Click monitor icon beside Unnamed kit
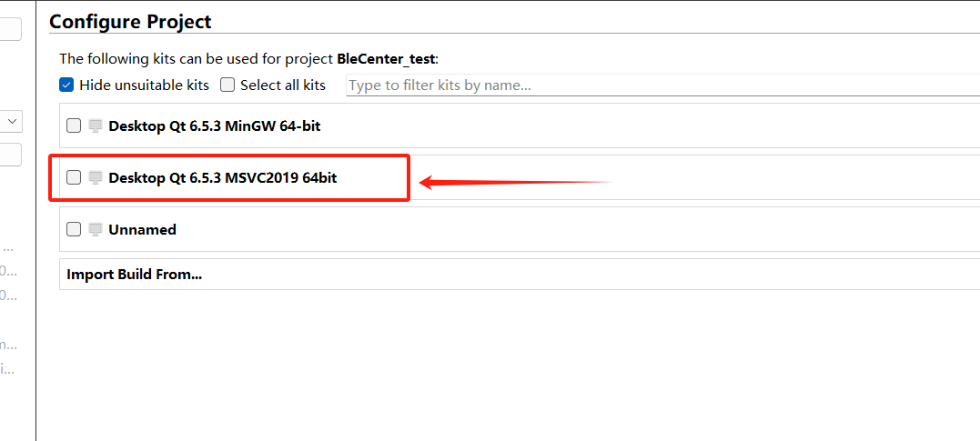The height and width of the screenshot is (441, 980). pyautogui.click(x=95, y=229)
